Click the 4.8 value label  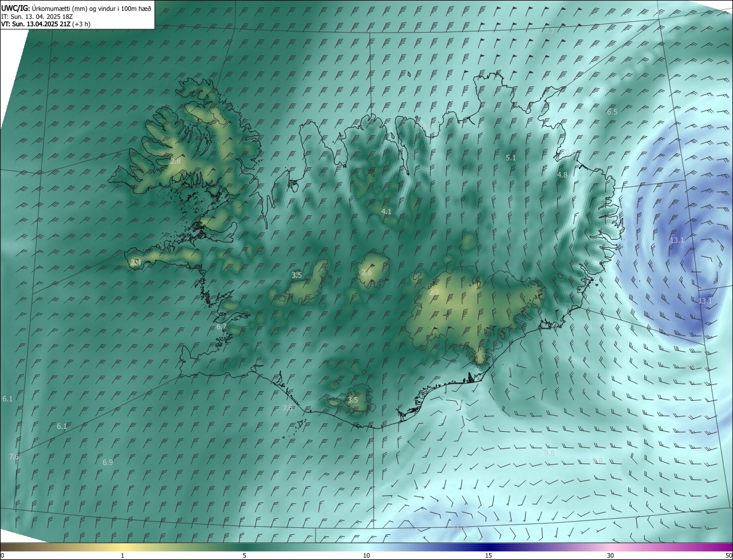click(562, 175)
